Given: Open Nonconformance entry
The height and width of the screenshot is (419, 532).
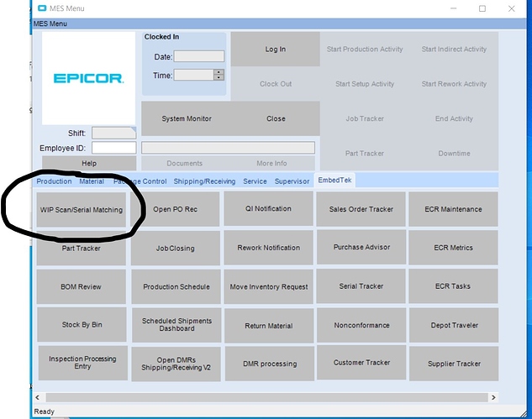Looking at the screenshot, I should click(361, 325).
